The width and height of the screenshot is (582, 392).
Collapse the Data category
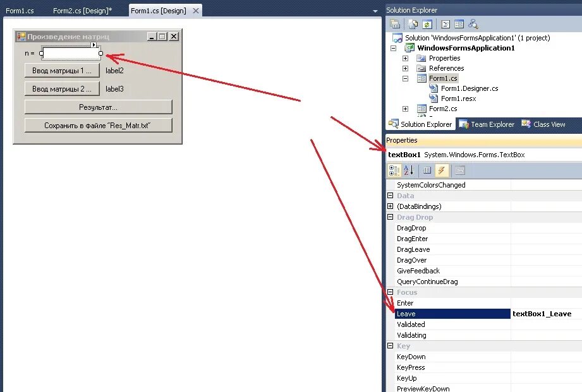coord(390,196)
